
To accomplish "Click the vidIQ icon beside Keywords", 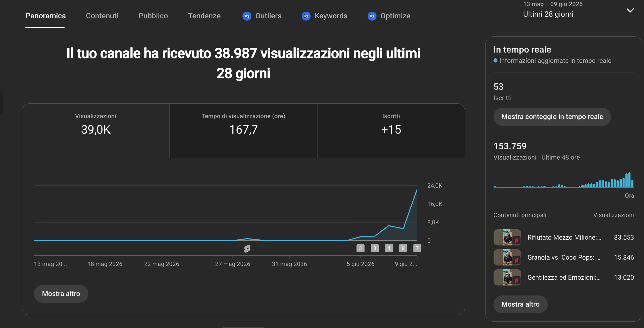I will pos(306,16).
